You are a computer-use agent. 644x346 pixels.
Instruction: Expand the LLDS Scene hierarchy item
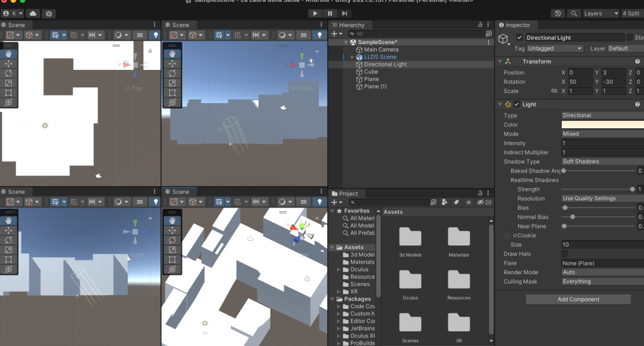click(x=353, y=57)
